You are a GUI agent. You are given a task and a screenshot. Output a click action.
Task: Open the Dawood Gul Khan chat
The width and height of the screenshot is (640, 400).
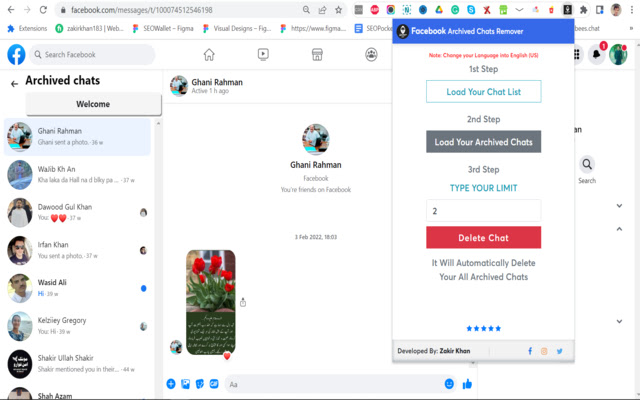78,212
